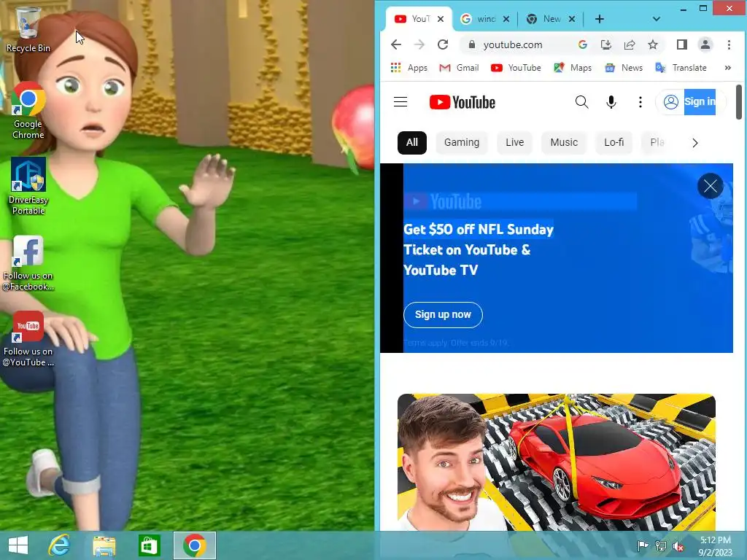Open Chrome's three-dot menu
This screenshot has height=560, width=747.
tap(729, 44)
